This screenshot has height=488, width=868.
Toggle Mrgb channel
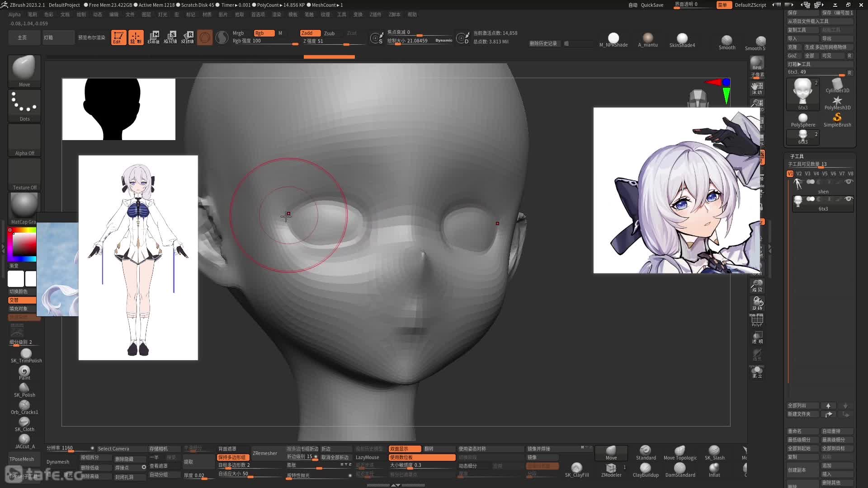[x=238, y=33]
